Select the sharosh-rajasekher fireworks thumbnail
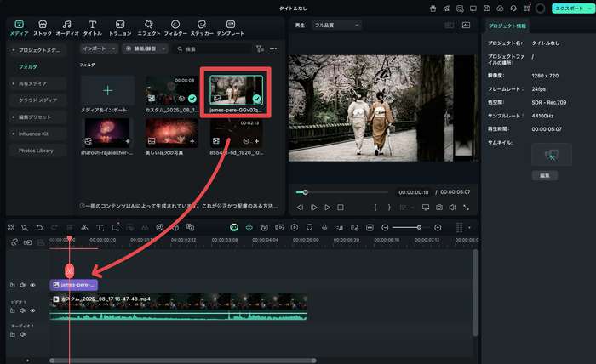The image size is (596, 364). click(107, 133)
